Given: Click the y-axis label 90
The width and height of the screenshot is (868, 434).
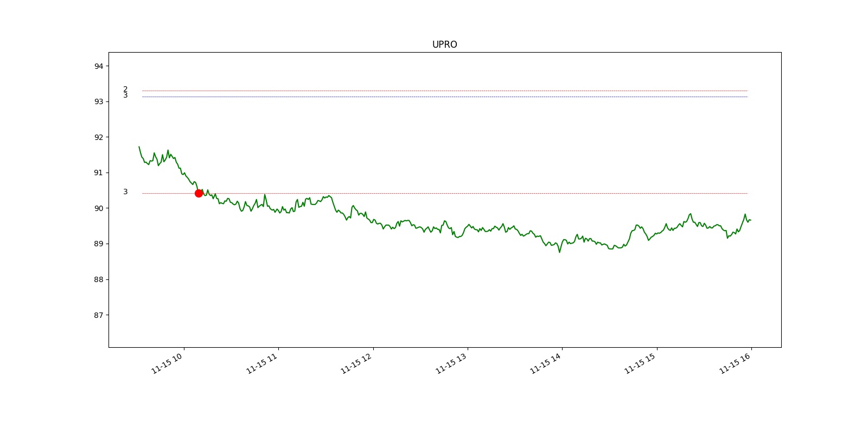Looking at the screenshot, I should click(99, 208).
